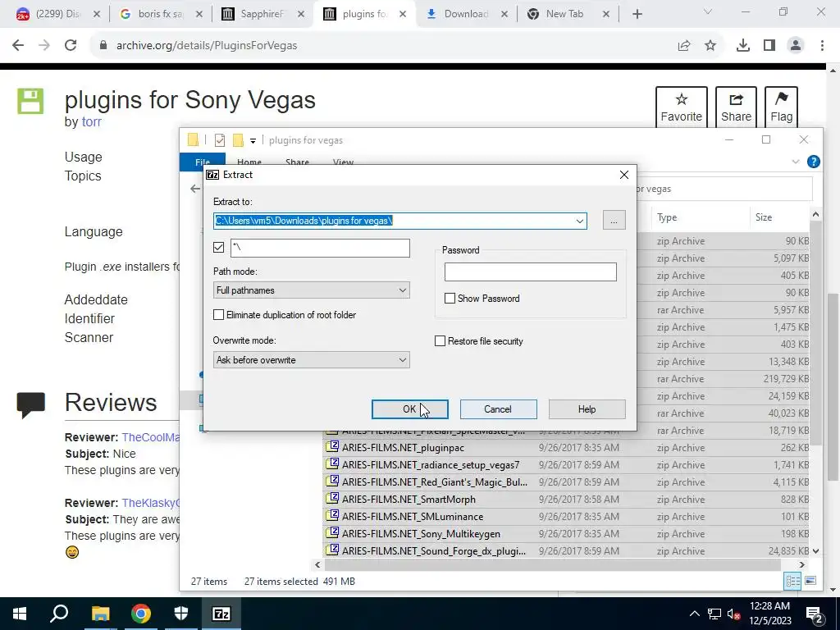Toggle the subfolder name checkbox
Viewport: 840px width, 630px height.
[x=218, y=248]
